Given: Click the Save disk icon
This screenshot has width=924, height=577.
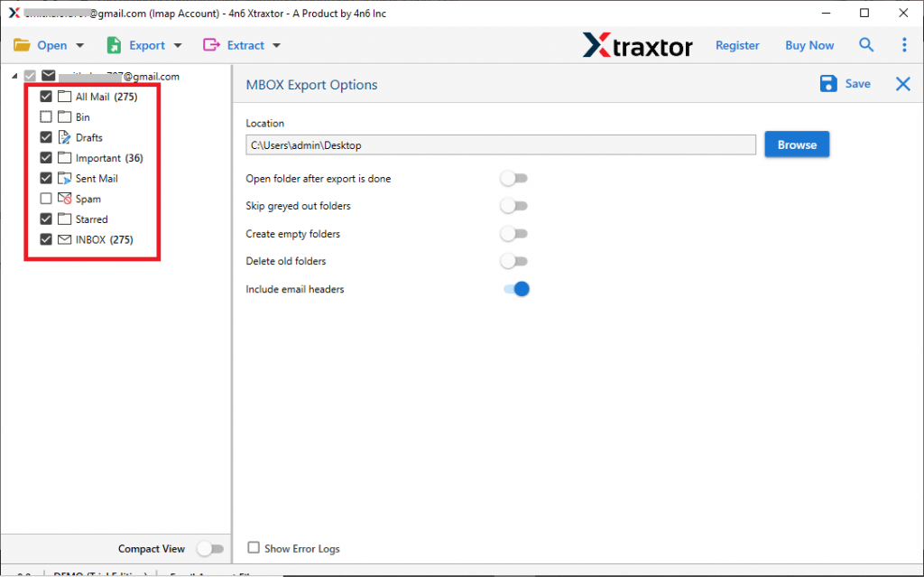Looking at the screenshot, I should pos(827,83).
